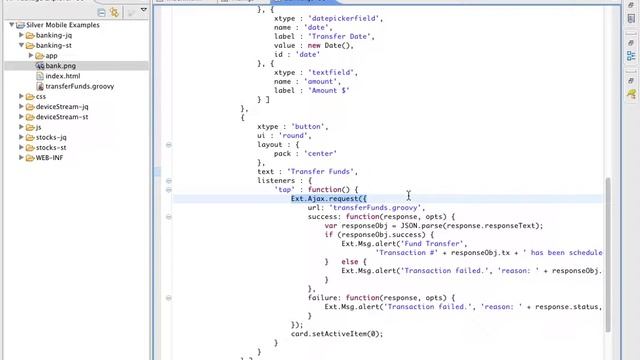The width and height of the screenshot is (640, 360).
Task: Select the banking-jq folder label
Action: pos(53,35)
